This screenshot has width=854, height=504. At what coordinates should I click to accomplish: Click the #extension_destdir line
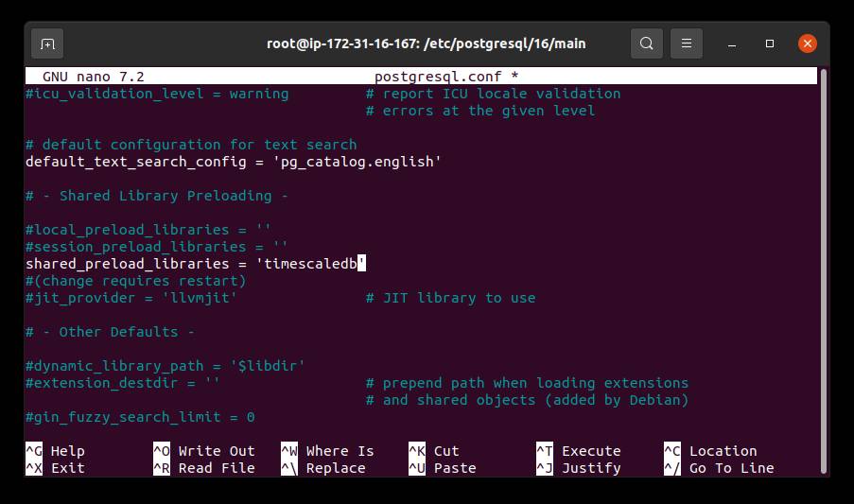point(123,383)
